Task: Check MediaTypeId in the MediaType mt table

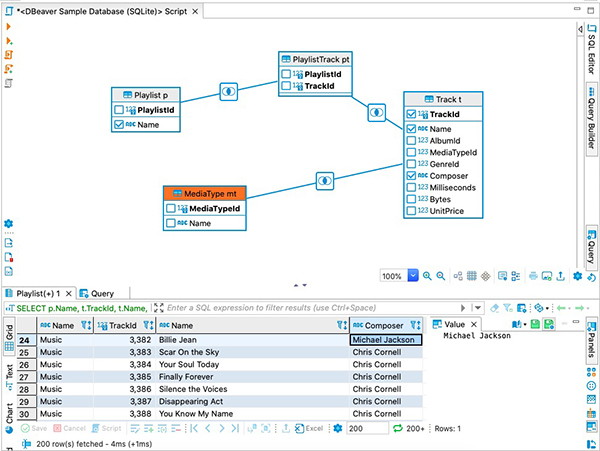Action: (171, 208)
